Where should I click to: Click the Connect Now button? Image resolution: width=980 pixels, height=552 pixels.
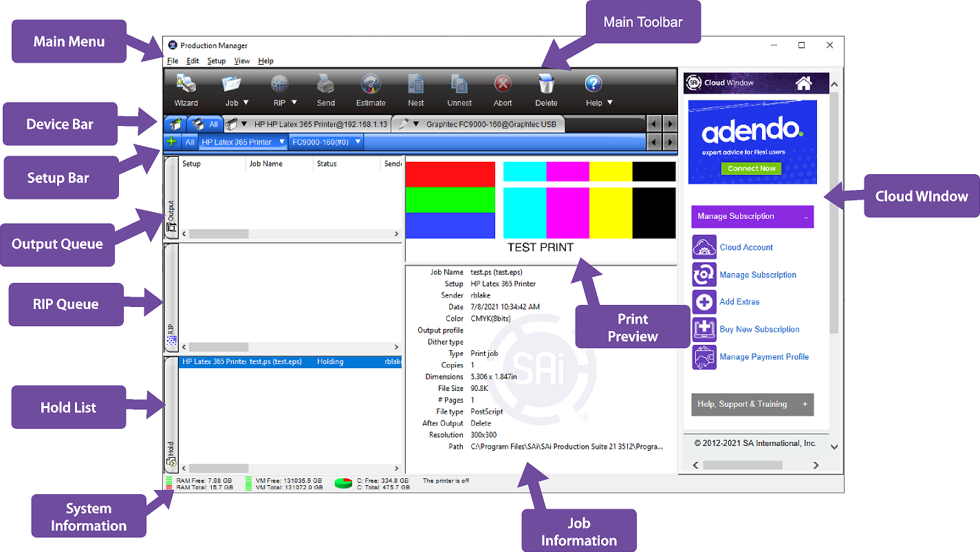[752, 169]
